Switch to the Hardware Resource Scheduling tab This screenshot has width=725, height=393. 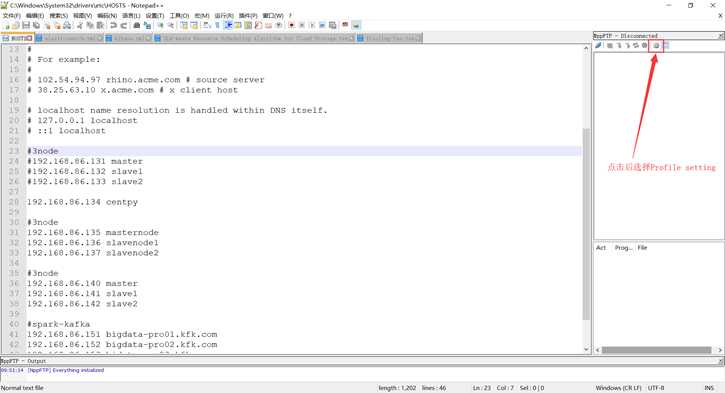pyautogui.click(x=254, y=38)
